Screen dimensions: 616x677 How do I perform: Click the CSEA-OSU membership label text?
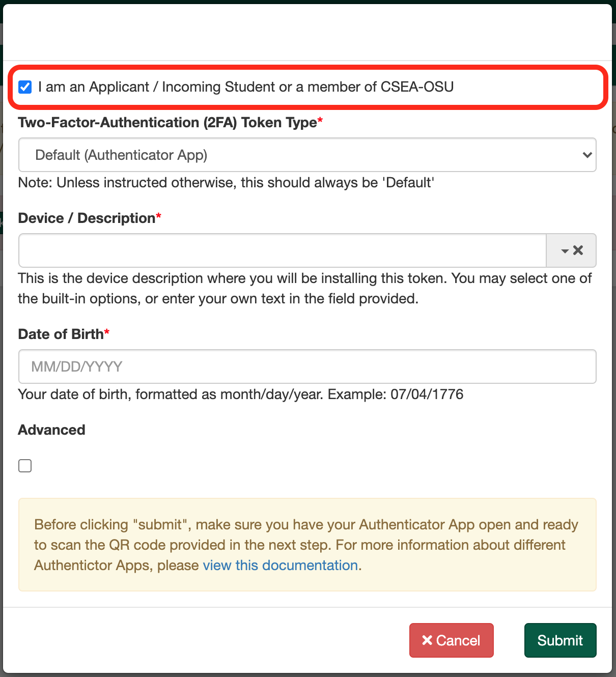[x=245, y=87]
